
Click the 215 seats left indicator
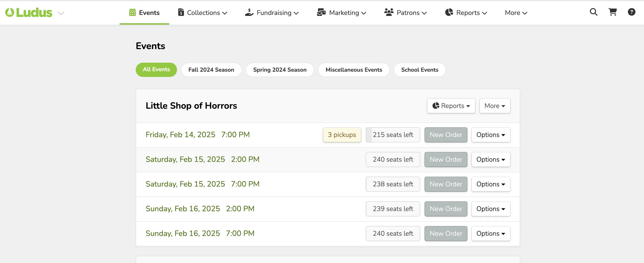point(393,135)
